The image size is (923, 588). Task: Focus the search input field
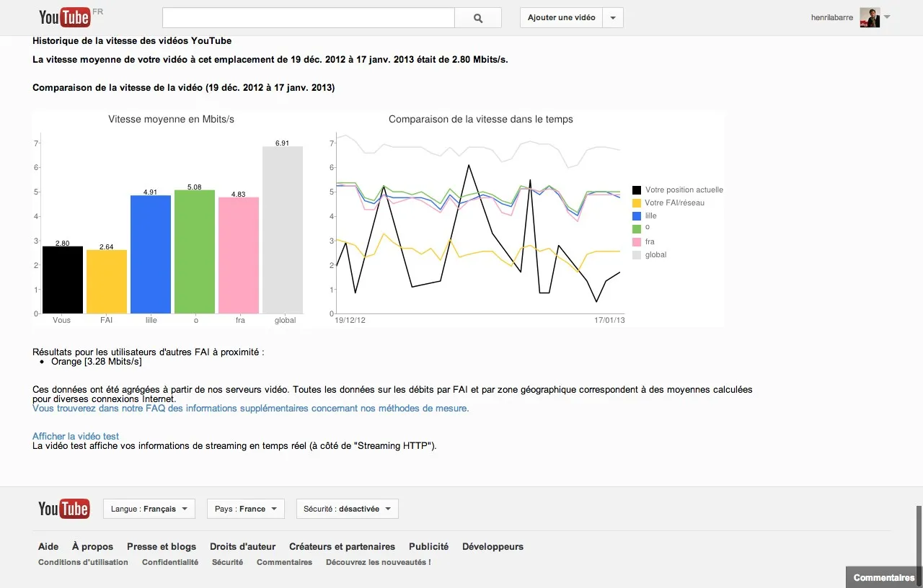coord(309,18)
